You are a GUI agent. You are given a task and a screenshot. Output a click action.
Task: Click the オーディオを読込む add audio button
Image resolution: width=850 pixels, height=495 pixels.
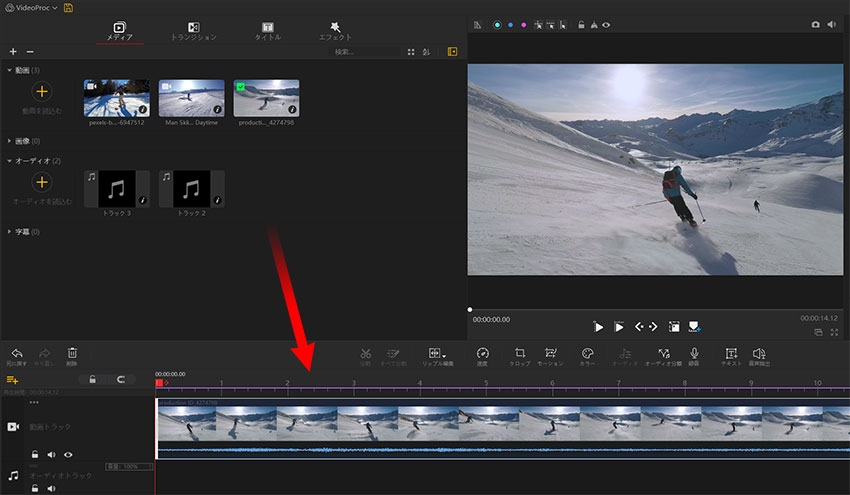[x=42, y=182]
